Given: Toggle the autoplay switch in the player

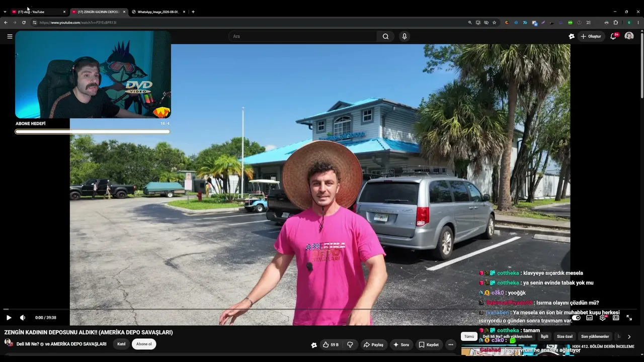Looking at the screenshot, I should pyautogui.click(x=576, y=318).
